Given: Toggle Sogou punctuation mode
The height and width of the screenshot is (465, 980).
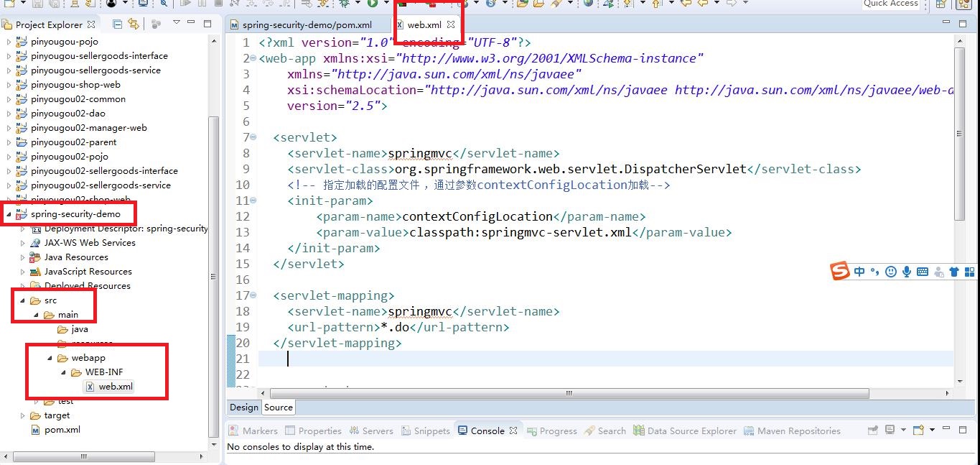Looking at the screenshot, I should coord(874,271).
